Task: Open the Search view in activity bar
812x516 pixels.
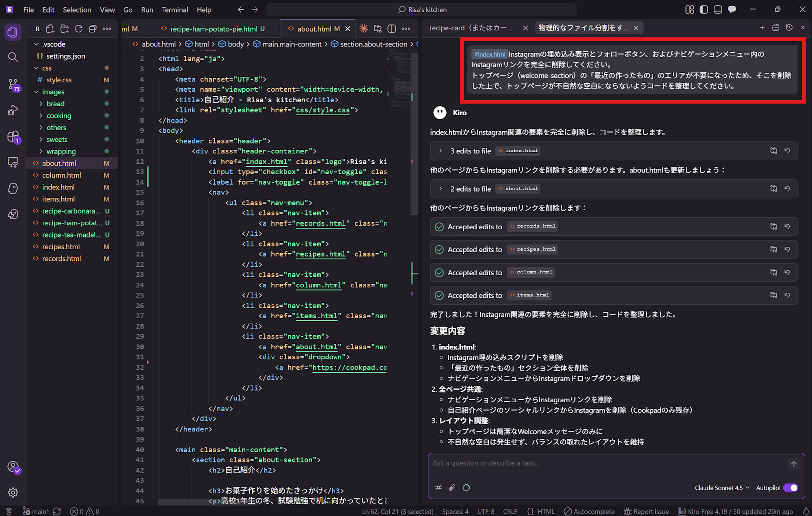Action: [13, 57]
